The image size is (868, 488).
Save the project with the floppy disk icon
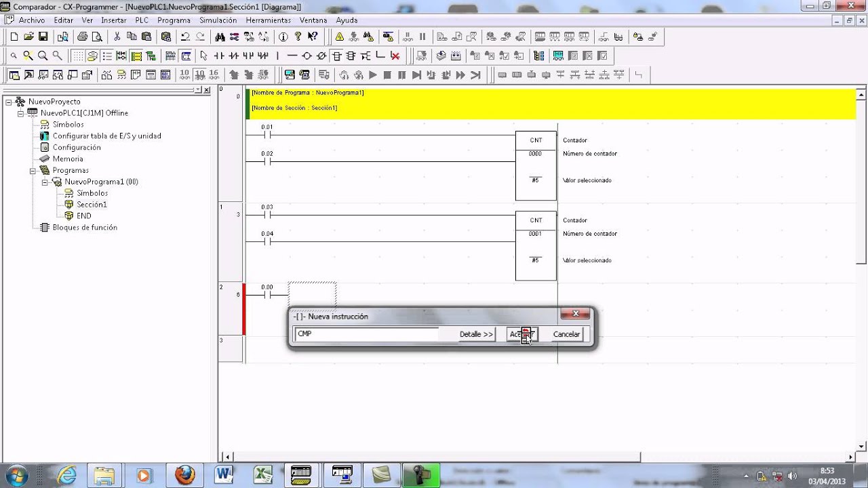tap(43, 37)
